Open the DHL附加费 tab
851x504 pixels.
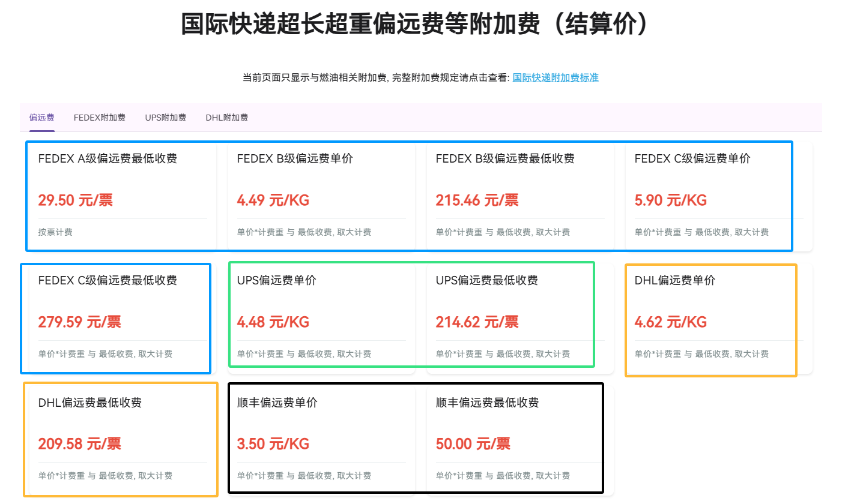tap(227, 118)
